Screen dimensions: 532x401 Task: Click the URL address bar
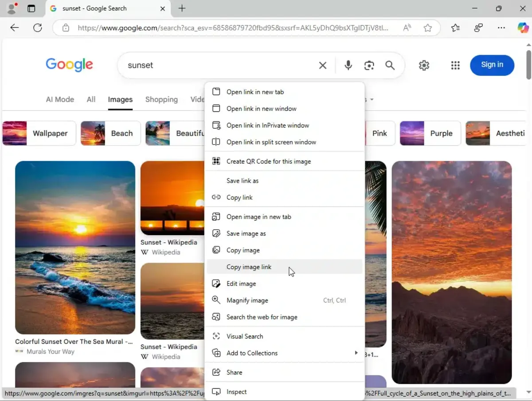tap(233, 28)
